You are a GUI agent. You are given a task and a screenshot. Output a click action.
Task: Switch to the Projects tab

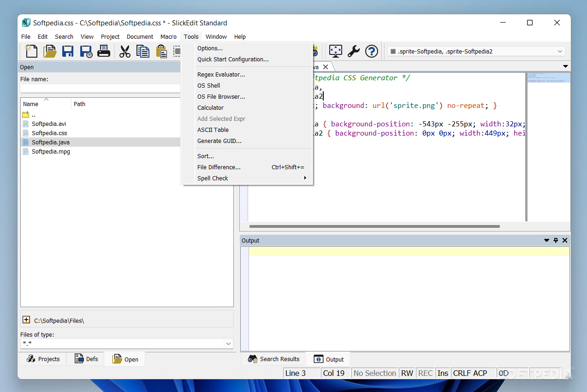pyautogui.click(x=43, y=359)
